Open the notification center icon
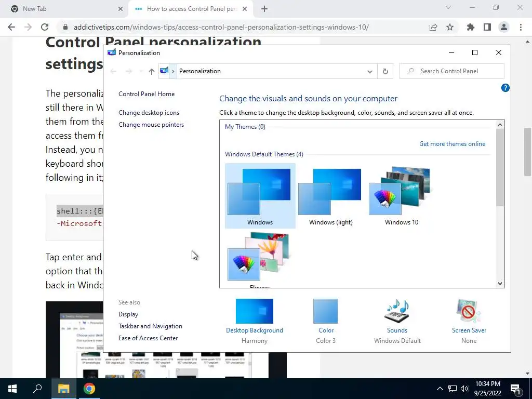Screen dimensions: 532x399 click(516, 389)
